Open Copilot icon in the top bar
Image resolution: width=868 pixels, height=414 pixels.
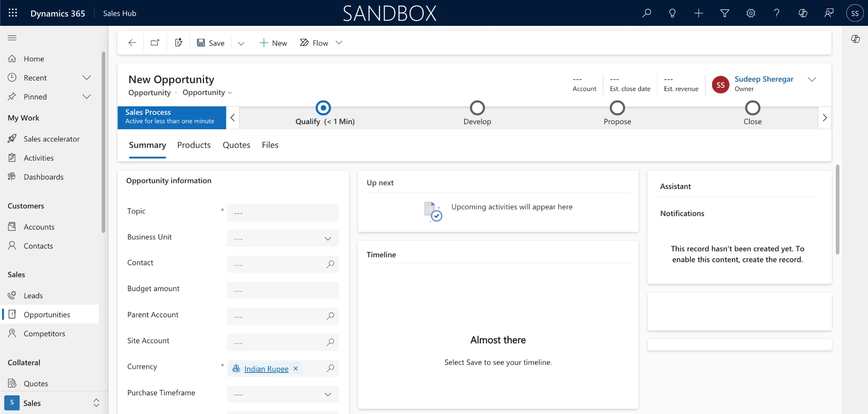pyautogui.click(x=803, y=13)
